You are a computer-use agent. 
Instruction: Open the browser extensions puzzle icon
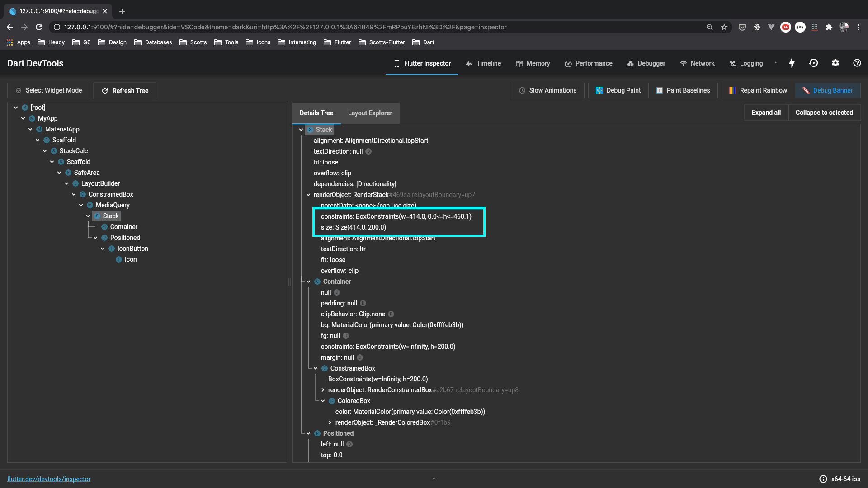tap(829, 27)
